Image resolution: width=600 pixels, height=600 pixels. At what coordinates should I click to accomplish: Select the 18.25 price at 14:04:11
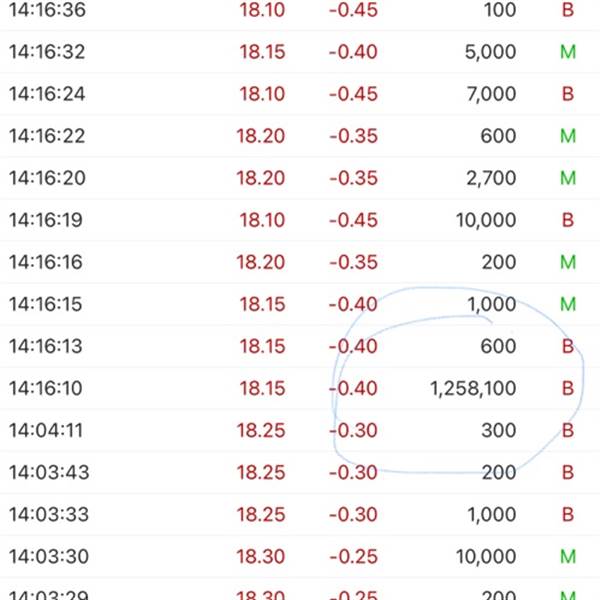[x=261, y=430]
